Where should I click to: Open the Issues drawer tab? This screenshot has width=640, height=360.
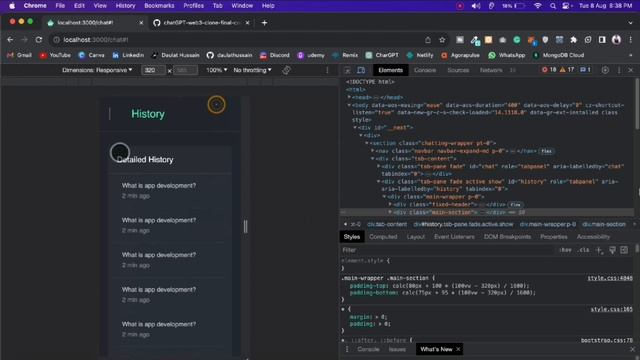click(397, 349)
